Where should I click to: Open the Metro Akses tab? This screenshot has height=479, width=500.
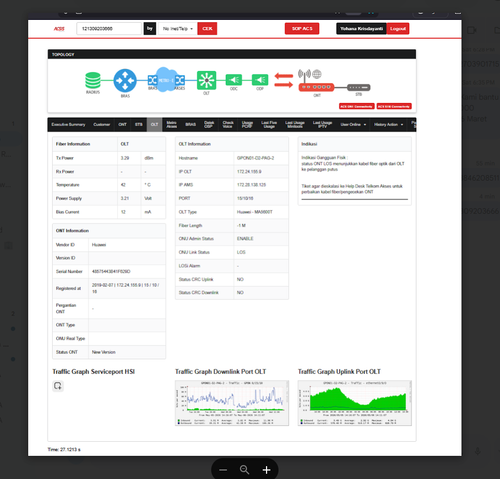pyautogui.click(x=171, y=124)
